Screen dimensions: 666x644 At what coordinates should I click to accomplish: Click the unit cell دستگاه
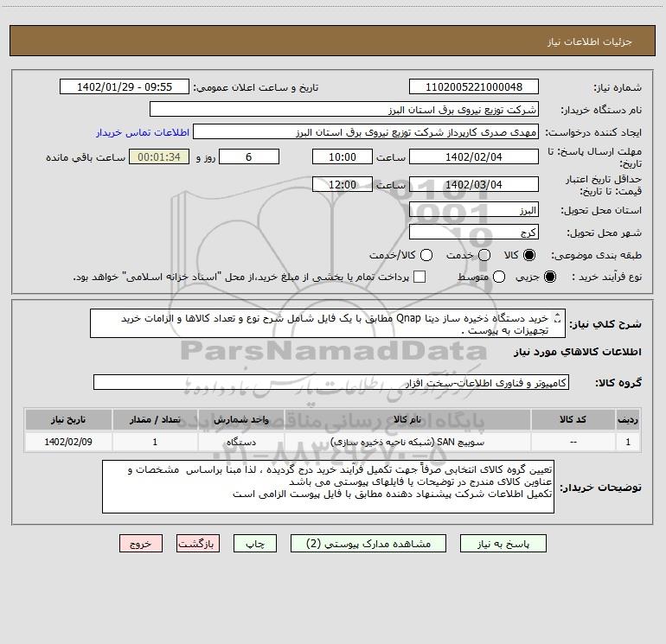(x=240, y=442)
